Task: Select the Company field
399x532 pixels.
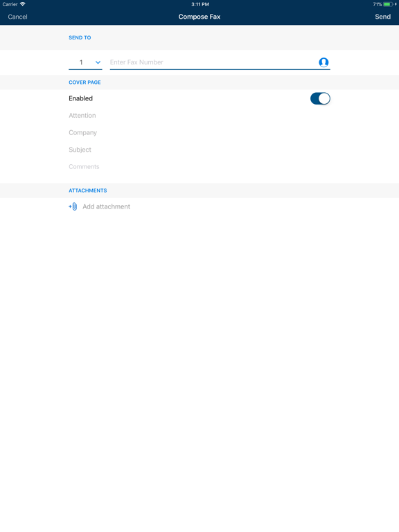Action: 199,132
